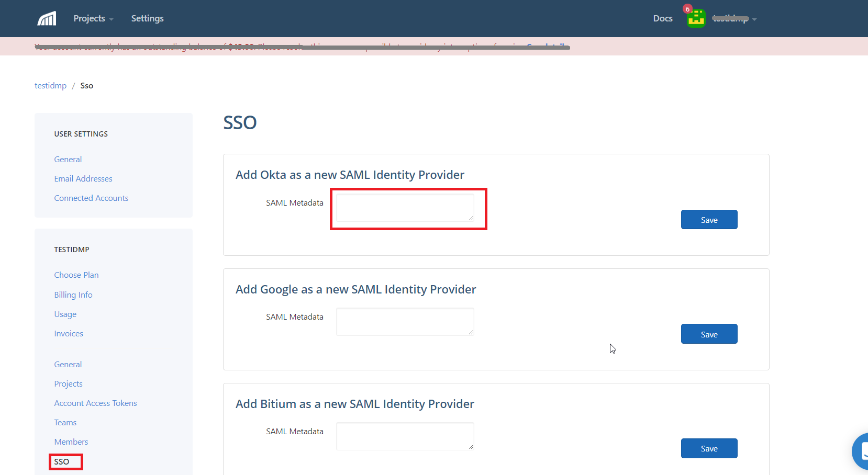Open the user avatar icon
This screenshot has width=868, height=475.
pos(696,19)
